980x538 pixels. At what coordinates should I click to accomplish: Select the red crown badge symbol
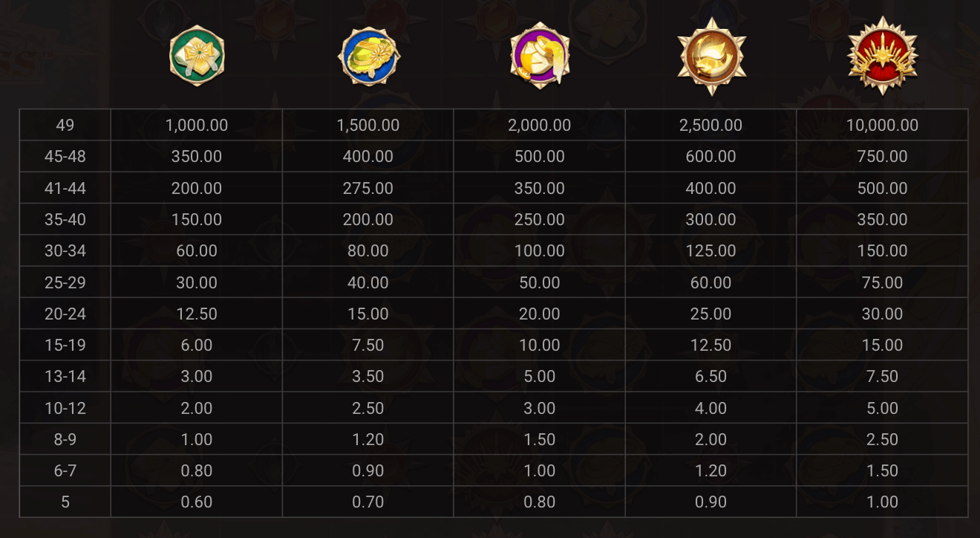(x=883, y=56)
